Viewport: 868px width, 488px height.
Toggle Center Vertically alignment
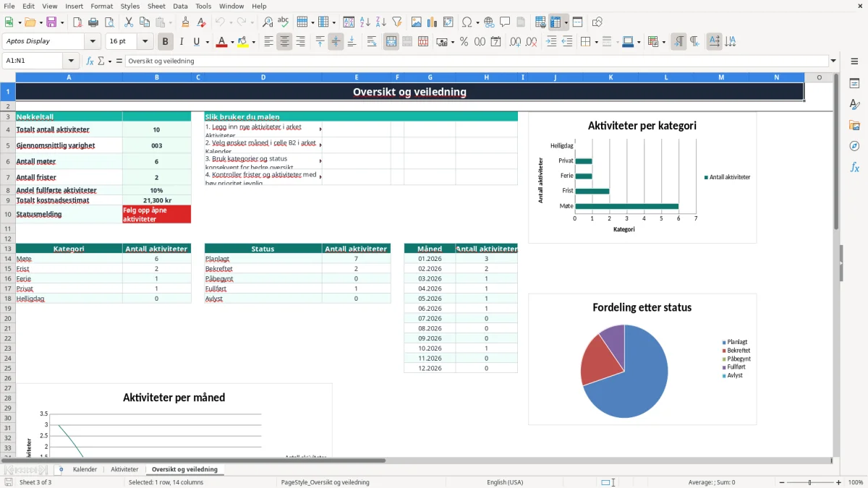tap(336, 42)
